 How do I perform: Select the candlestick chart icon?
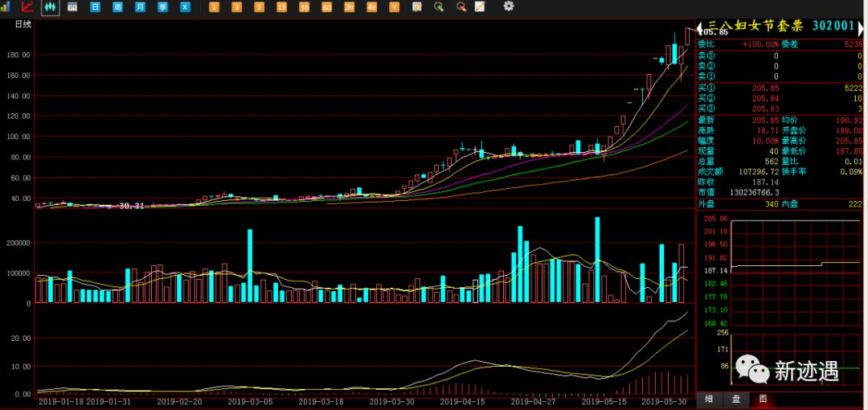50,6
